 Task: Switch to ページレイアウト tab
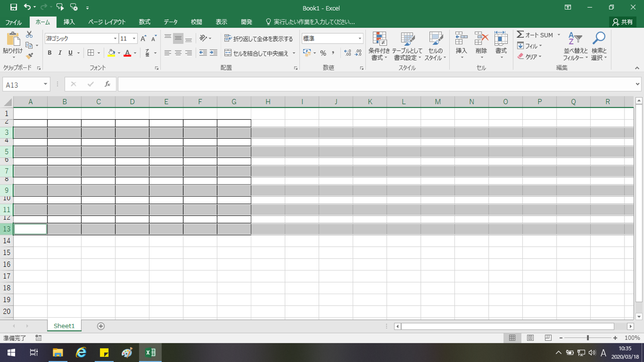tap(107, 22)
